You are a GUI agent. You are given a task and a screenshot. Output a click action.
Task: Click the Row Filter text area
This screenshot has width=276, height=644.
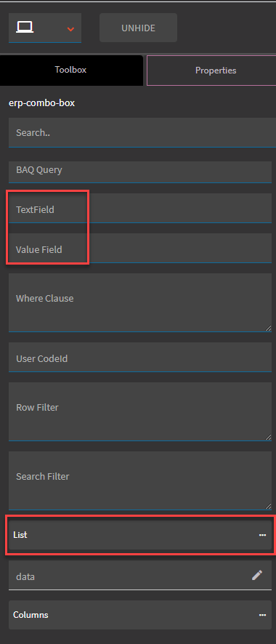(140, 411)
